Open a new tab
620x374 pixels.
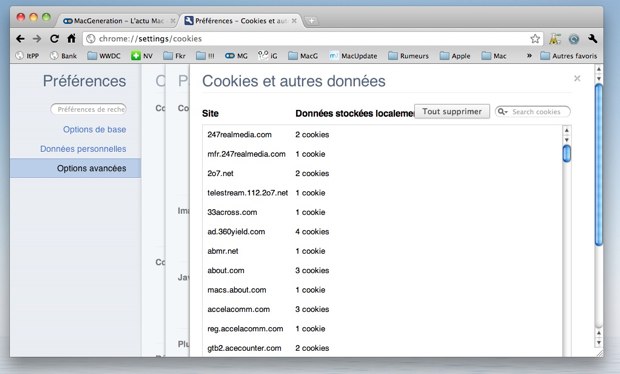click(312, 21)
